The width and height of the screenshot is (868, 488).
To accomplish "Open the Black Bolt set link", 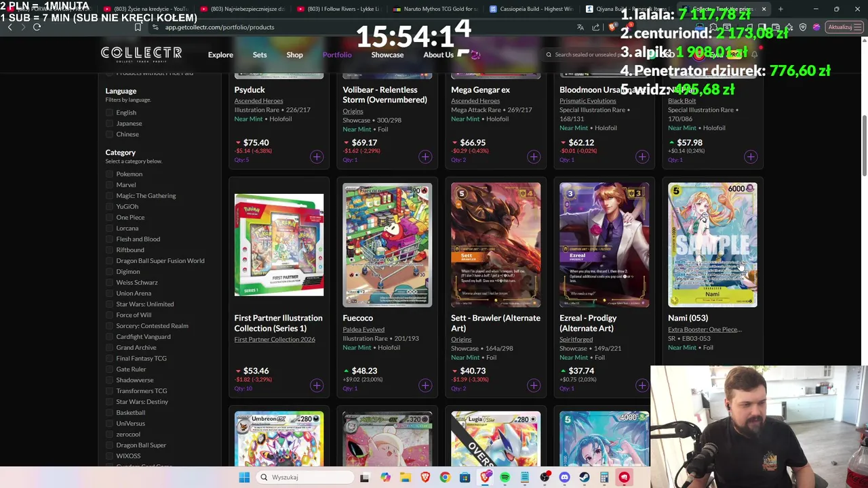I will click(682, 101).
